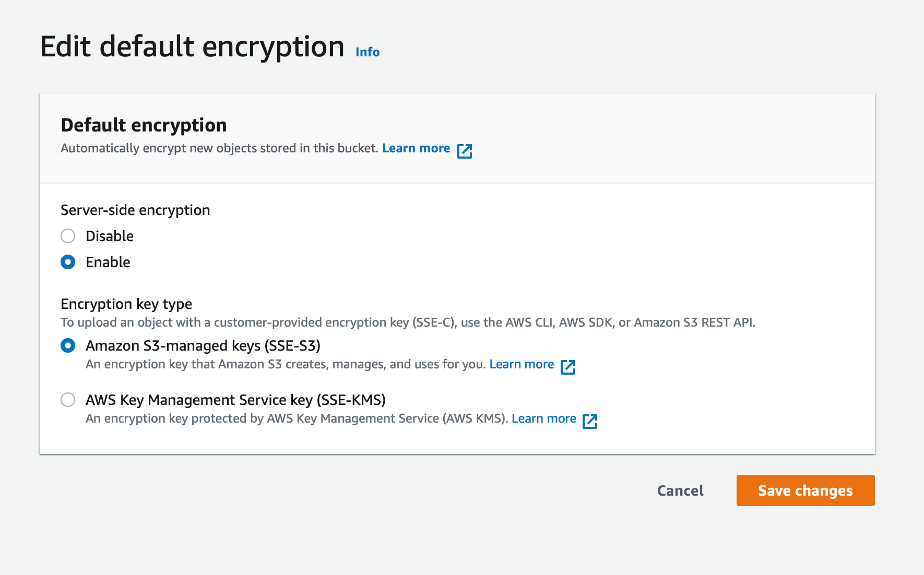Click the Save changes button
Screen dimensions: 924x575
(805, 490)
